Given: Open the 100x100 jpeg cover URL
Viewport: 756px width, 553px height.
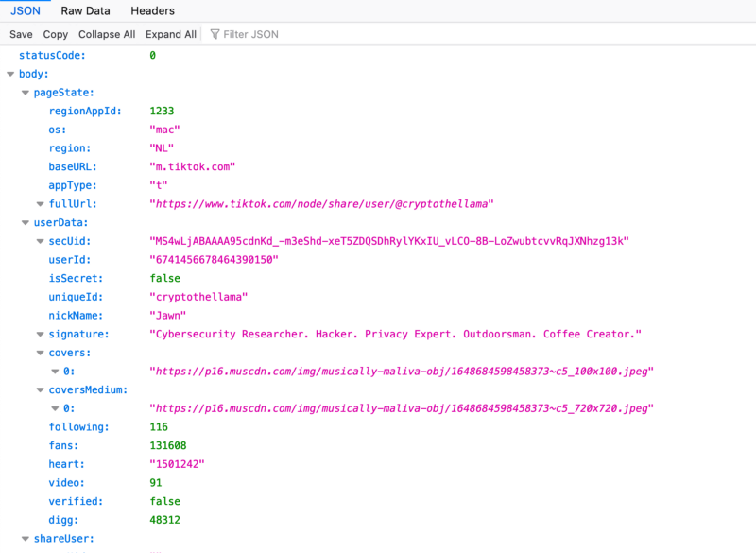Looking at the screenshot, I should click(x=402, y=372).
